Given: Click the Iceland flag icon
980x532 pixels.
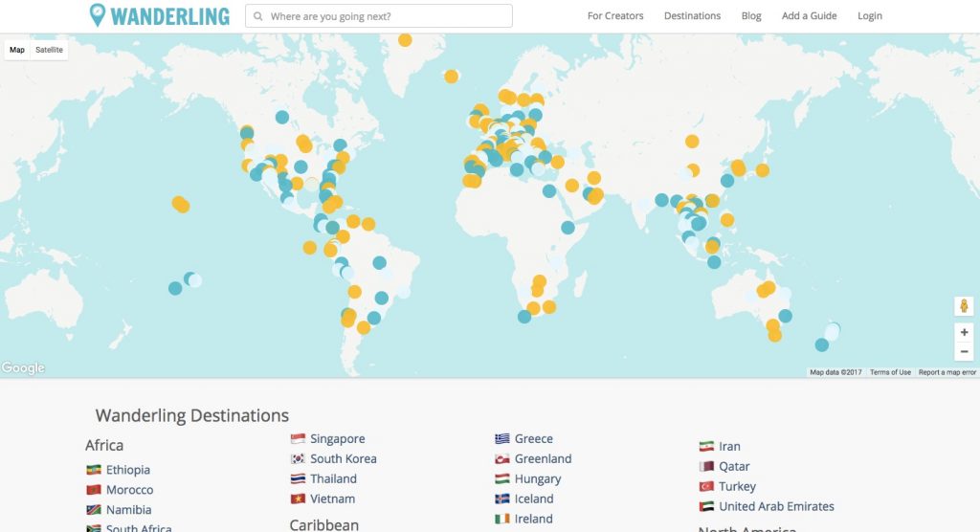Looking at the screenshot, I should pos(502,499).
